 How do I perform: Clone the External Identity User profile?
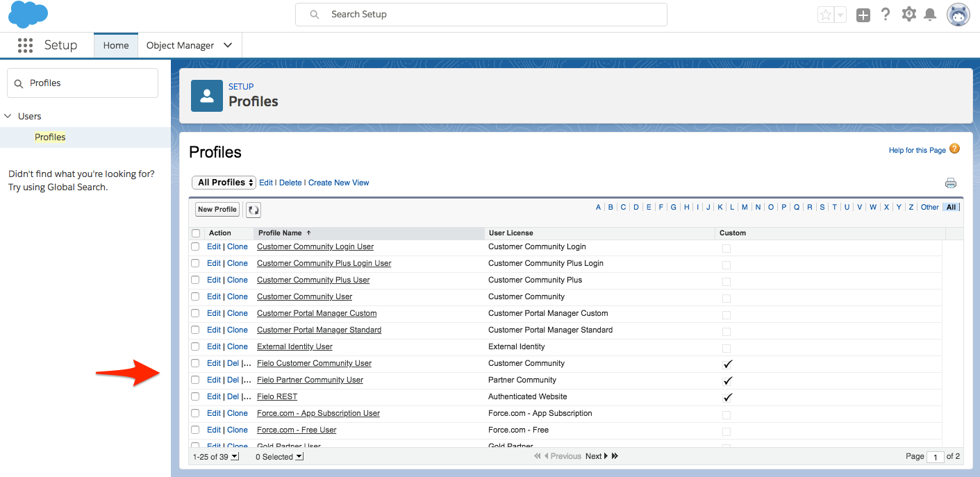coord(238,346)
